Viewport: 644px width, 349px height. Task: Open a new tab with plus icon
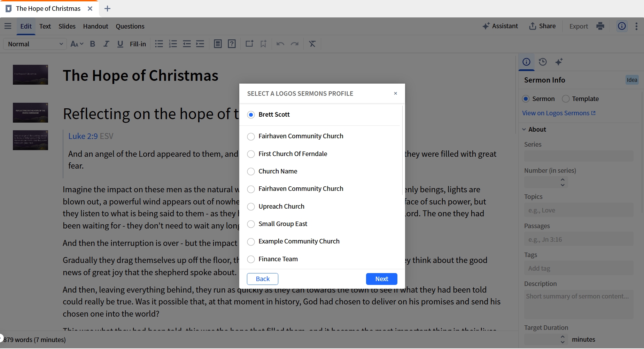click(108, 9)
